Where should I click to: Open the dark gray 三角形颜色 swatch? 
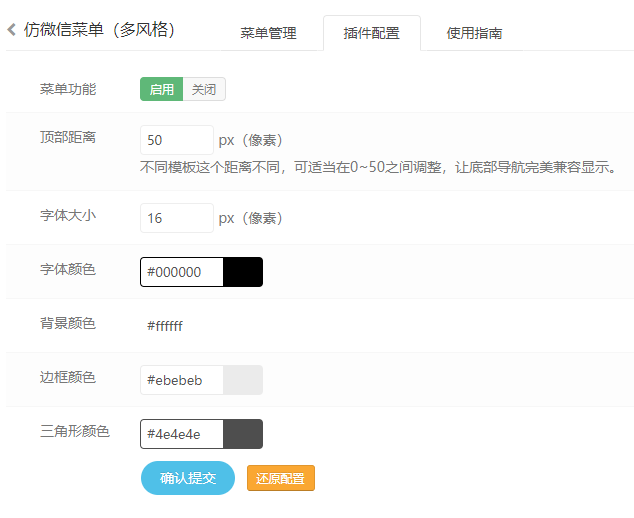click(243, 434)
